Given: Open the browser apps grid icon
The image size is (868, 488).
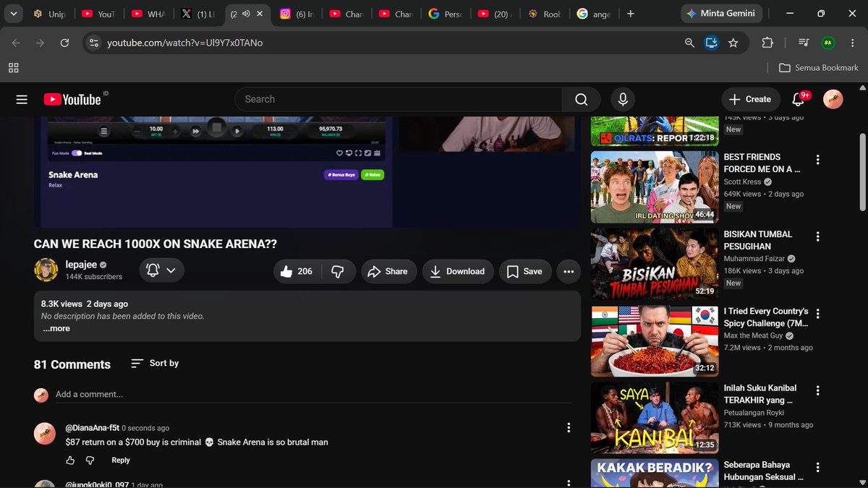Looking at the screenshot, I should [x=13, y=67].
